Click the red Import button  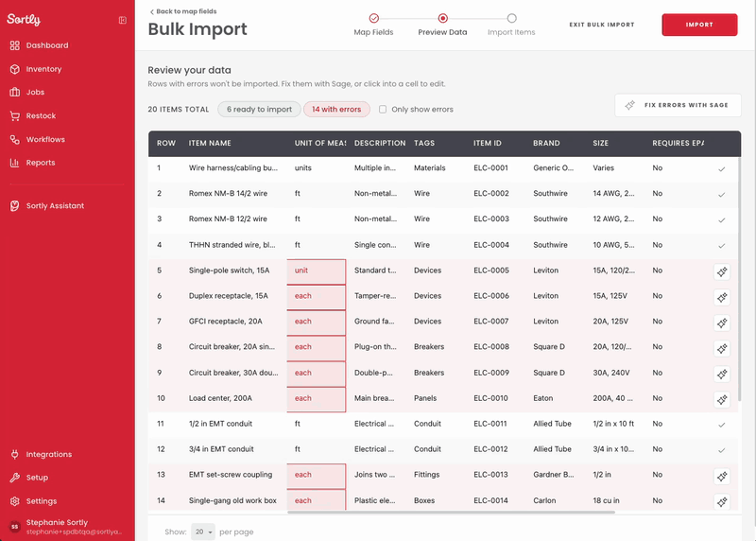(699, 25)
